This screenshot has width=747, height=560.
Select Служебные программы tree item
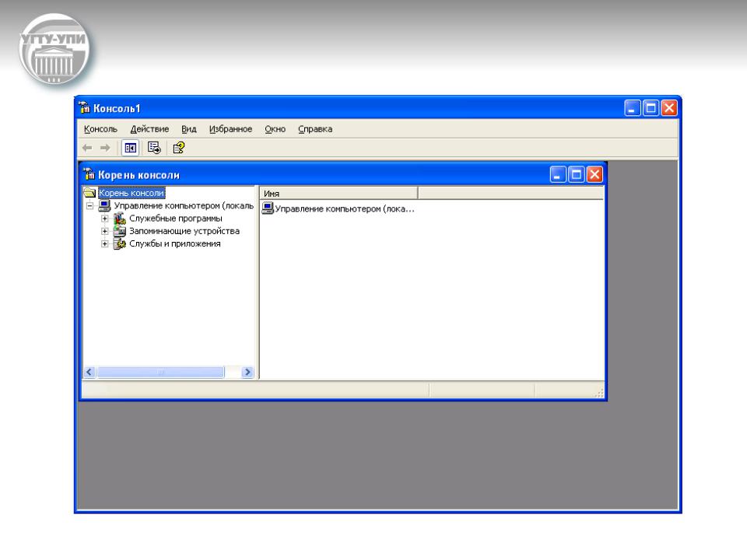[x=176, y=219]
